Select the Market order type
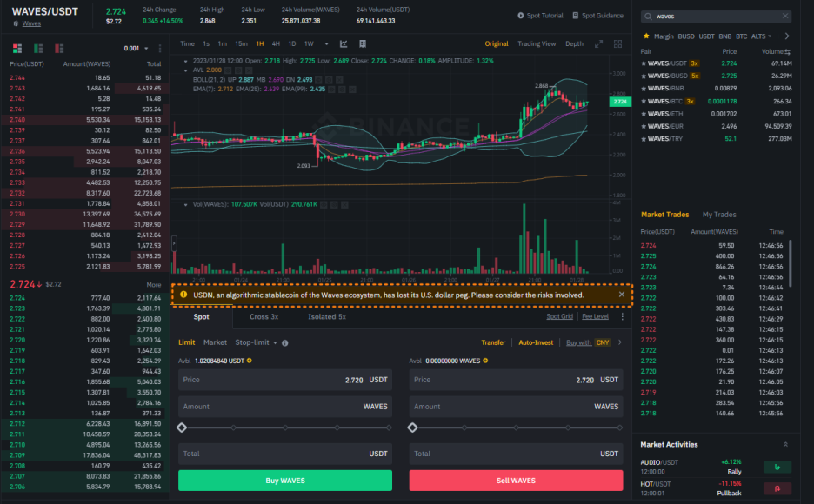The height and width of the screenshot is (504, 814). pyautogui.click(x=215, y=342)
